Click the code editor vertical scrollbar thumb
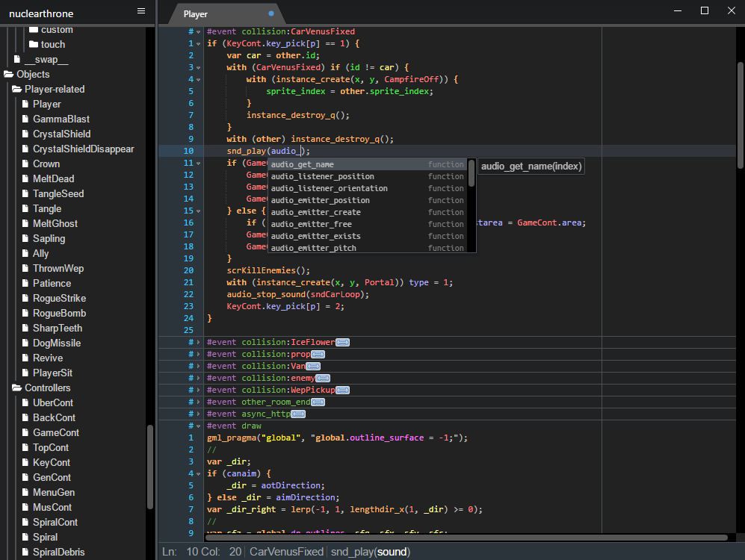745x560 pixels. tap(741, 115)
